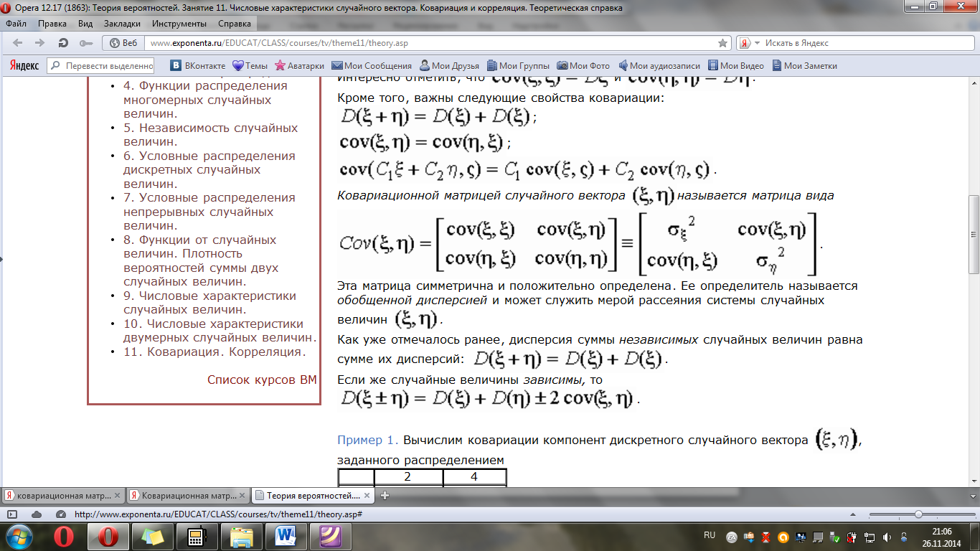Open the Мои Видео bookmark
Screen dimensions: 980x551
[736, 66]
